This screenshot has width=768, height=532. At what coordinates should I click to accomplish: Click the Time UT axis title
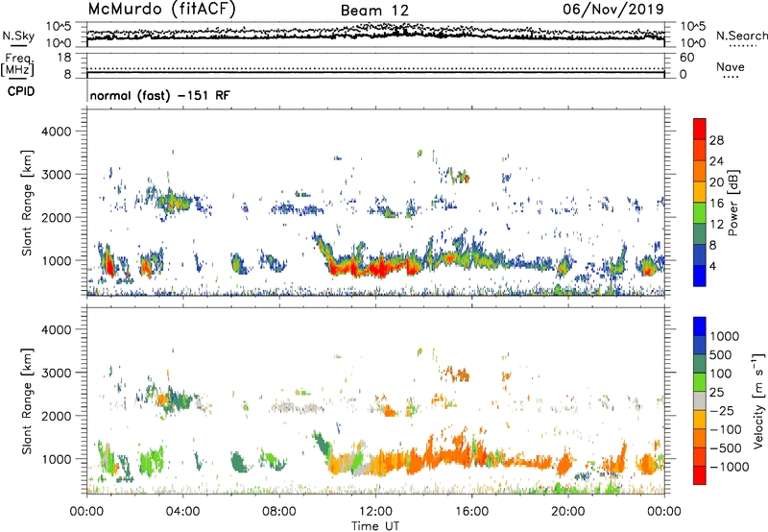click(375, 526)
